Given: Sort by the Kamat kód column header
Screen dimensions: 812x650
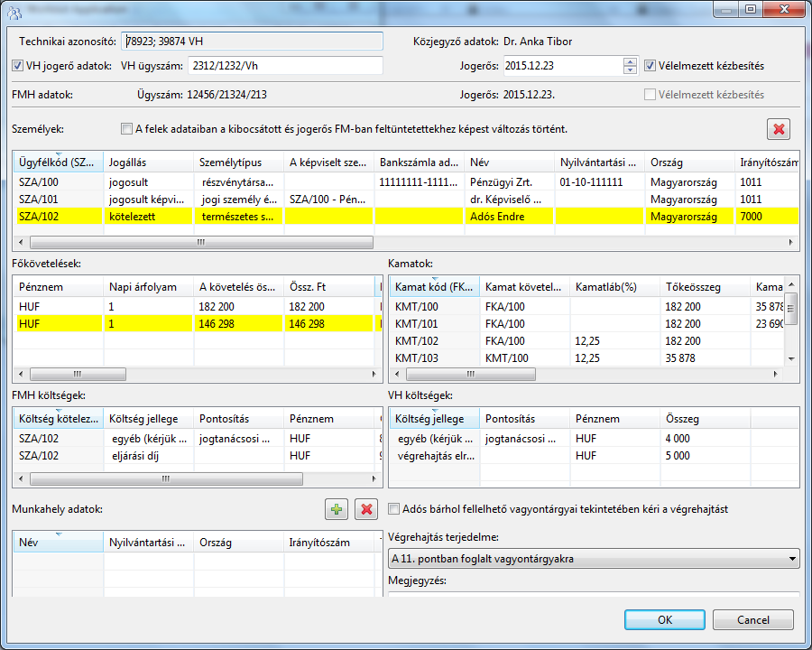Looking at the screenshot, I should [432, 287].
